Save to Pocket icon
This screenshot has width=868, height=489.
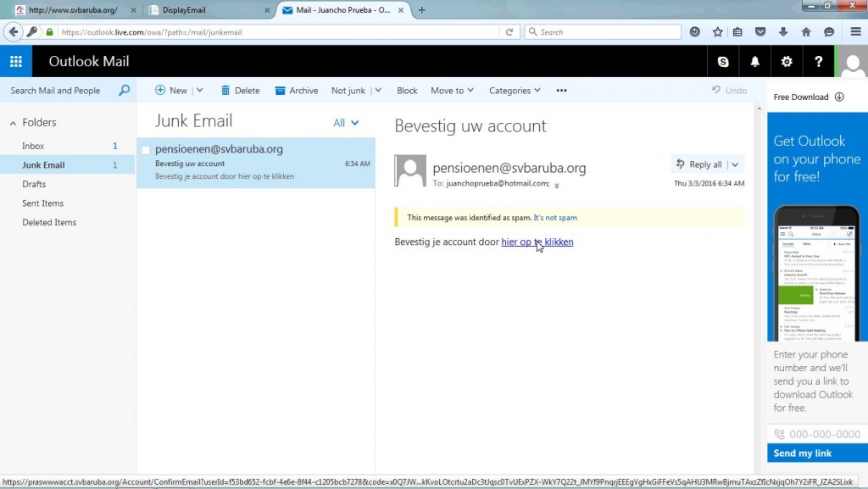760,32
